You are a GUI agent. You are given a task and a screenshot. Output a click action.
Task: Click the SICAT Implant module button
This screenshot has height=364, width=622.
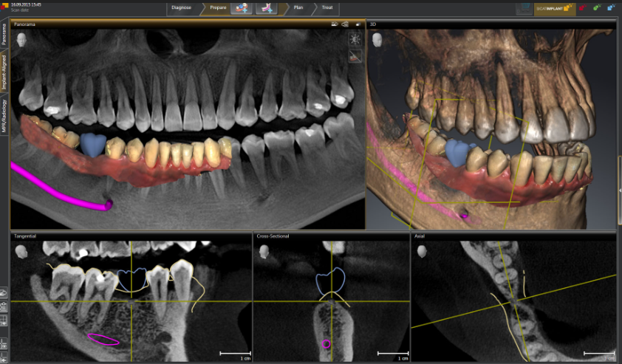click(554, 8)
